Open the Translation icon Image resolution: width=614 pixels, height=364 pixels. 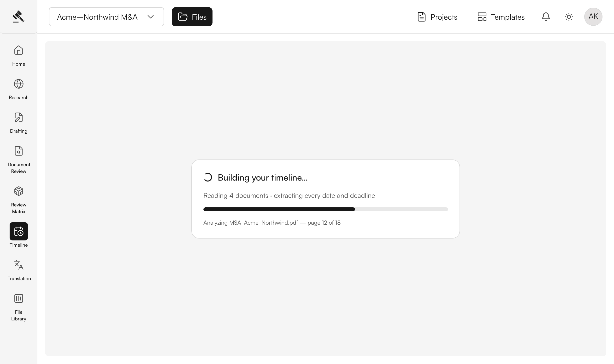pyautogui.click(x=19, y=265)
